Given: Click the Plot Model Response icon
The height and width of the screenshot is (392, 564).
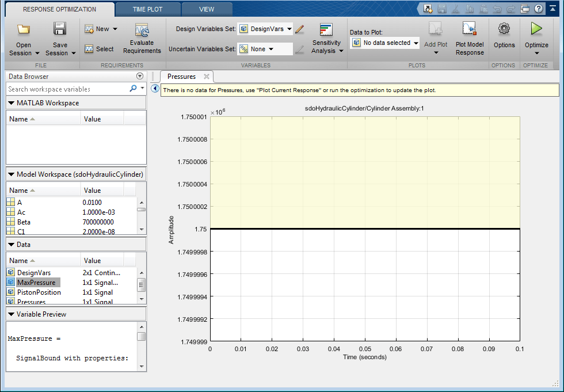Looking at the screenshot, I should [470, 30].
